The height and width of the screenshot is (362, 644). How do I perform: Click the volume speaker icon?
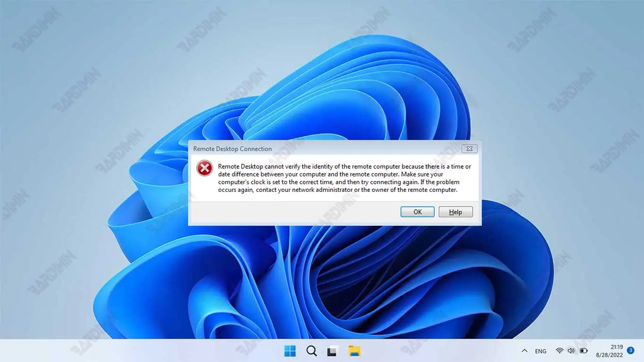571,351
